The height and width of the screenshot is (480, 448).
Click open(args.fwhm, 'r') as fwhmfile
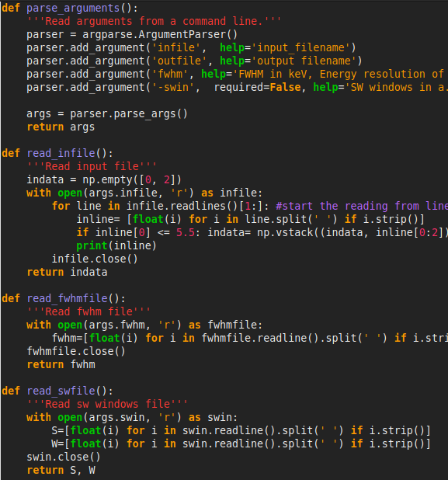point(160,325)
